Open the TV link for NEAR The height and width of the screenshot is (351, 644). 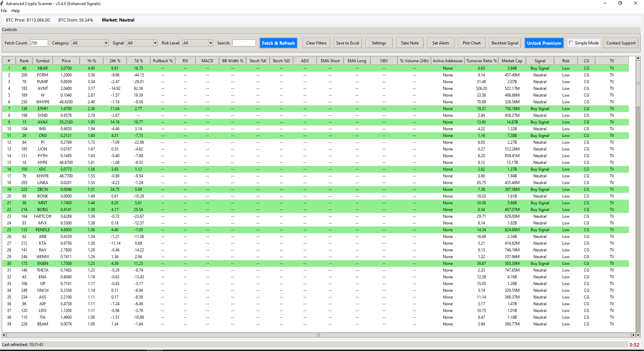611,68
